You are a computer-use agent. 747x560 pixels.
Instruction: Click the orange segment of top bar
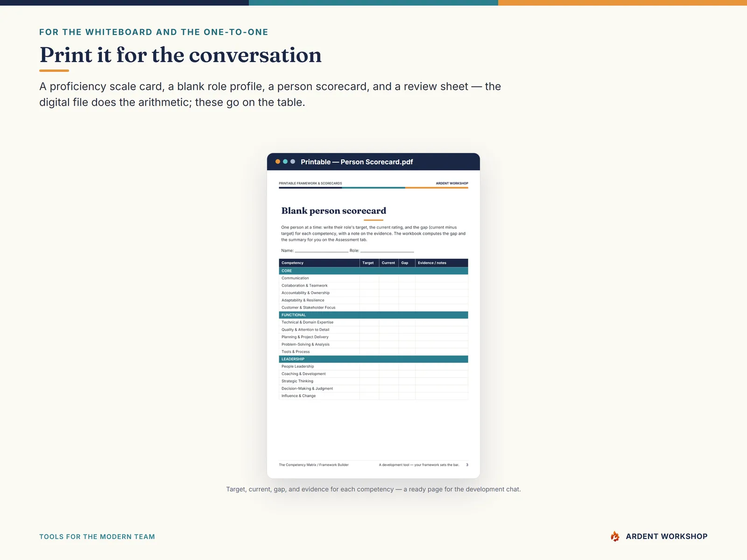coord(622,3)
